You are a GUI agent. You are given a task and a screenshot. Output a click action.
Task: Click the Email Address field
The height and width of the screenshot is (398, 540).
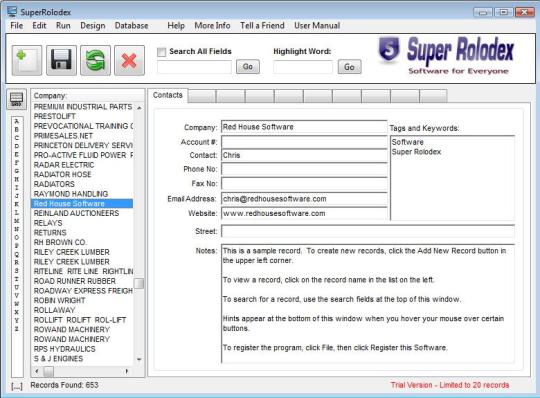[304, 199]
